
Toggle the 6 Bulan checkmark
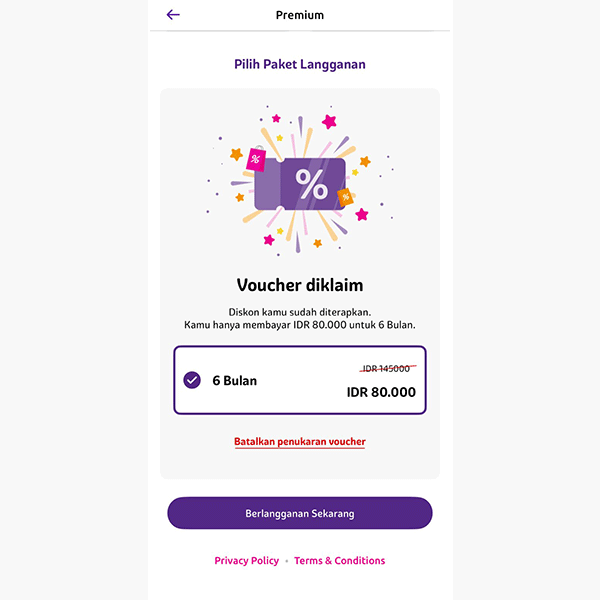click(193, 380)
